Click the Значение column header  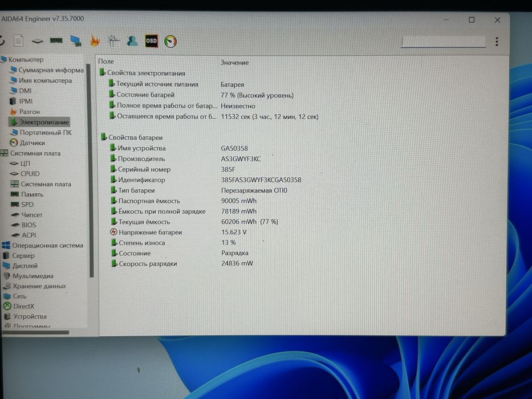coord(234,63)
